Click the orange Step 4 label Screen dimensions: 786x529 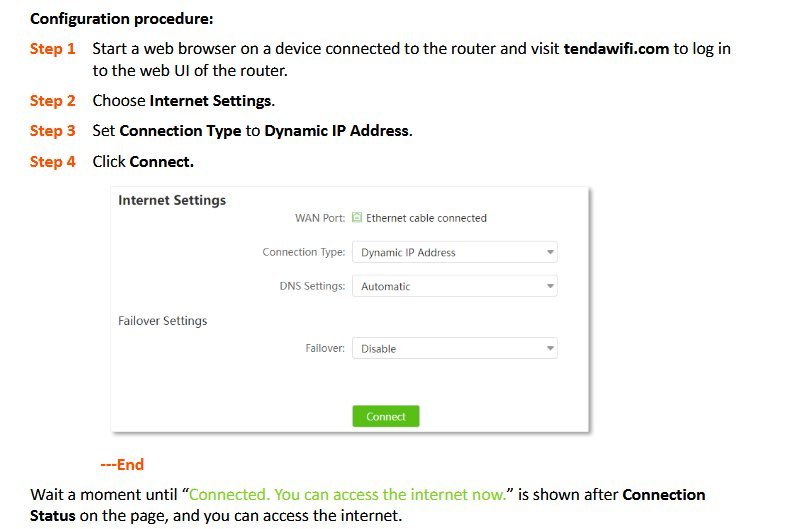tap(52, 161)
